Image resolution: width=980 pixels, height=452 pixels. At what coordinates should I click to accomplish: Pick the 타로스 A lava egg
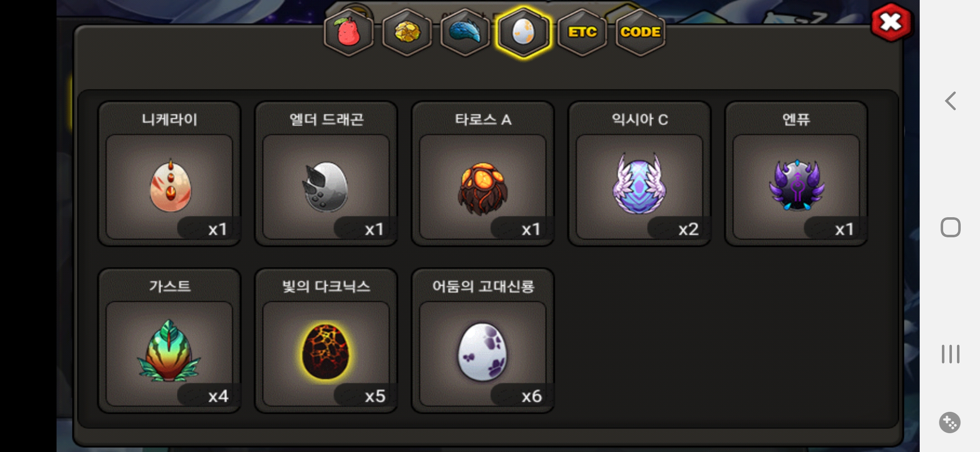pos(483,174)
